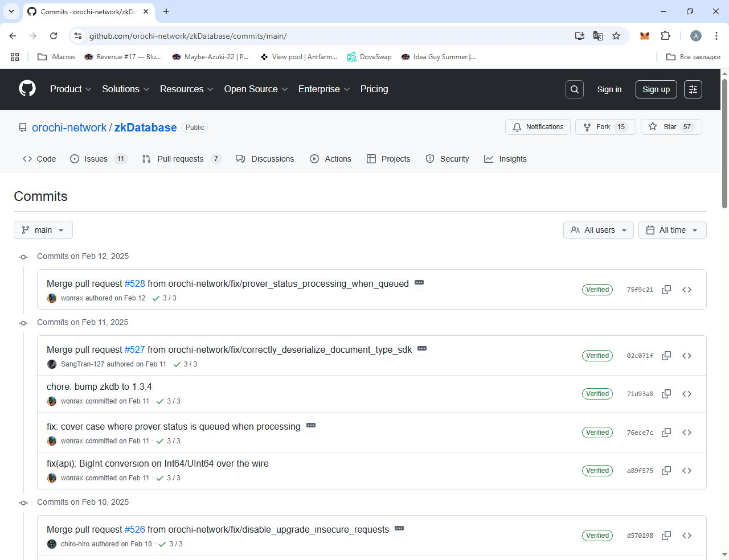Viewport: 729px width, 560px height.
Task: Browse repository at commit a89f575
Action: (687, 471)
